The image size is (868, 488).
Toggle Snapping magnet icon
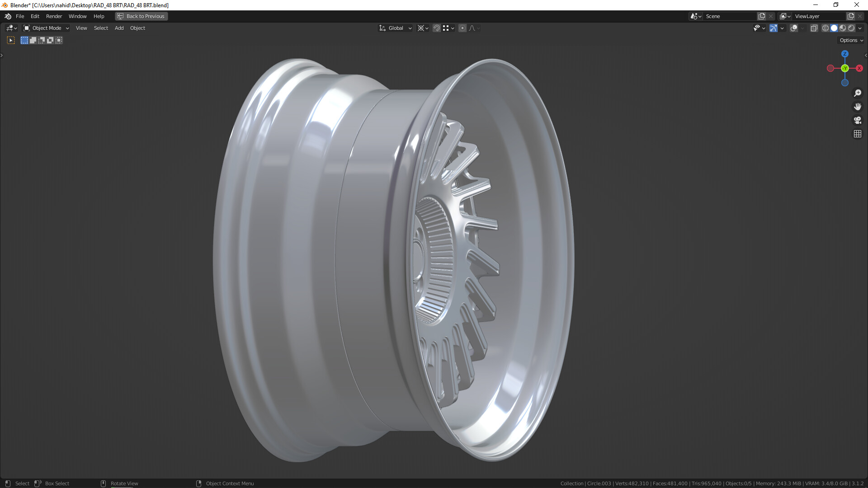point(436,28)
